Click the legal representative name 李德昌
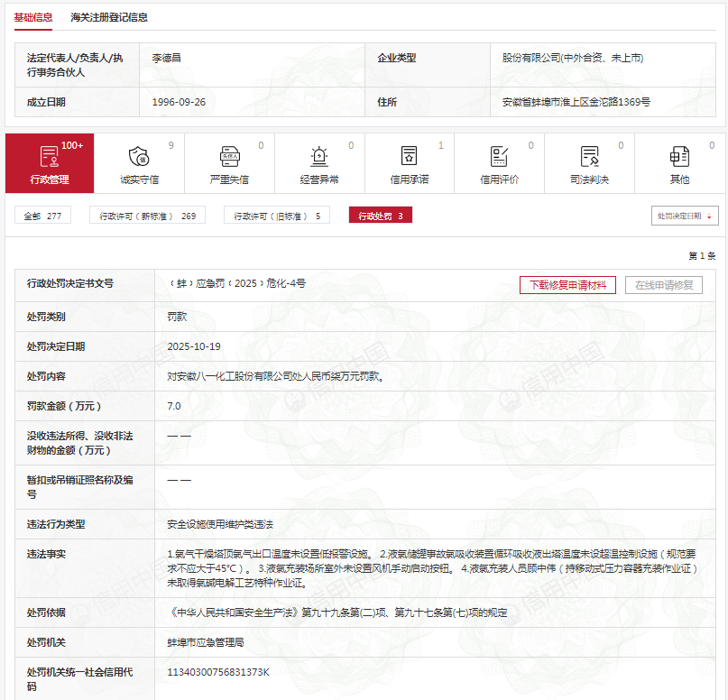This screenshot has height=700, width=728. [167, 58]
